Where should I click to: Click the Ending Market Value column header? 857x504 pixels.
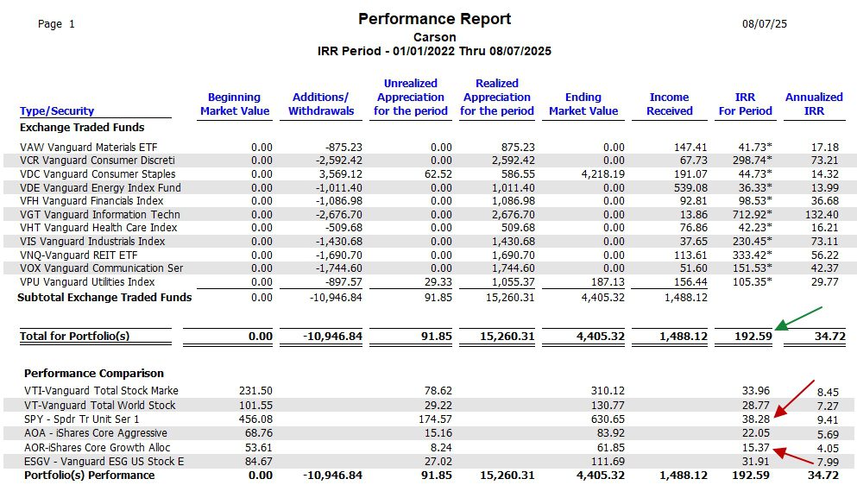(x=583, y=104)
